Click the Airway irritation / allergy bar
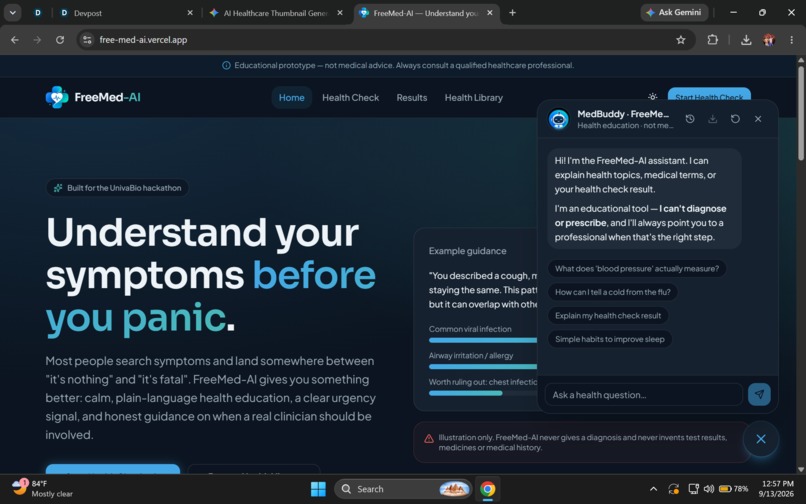806x504 pixels. pos(483,366)
